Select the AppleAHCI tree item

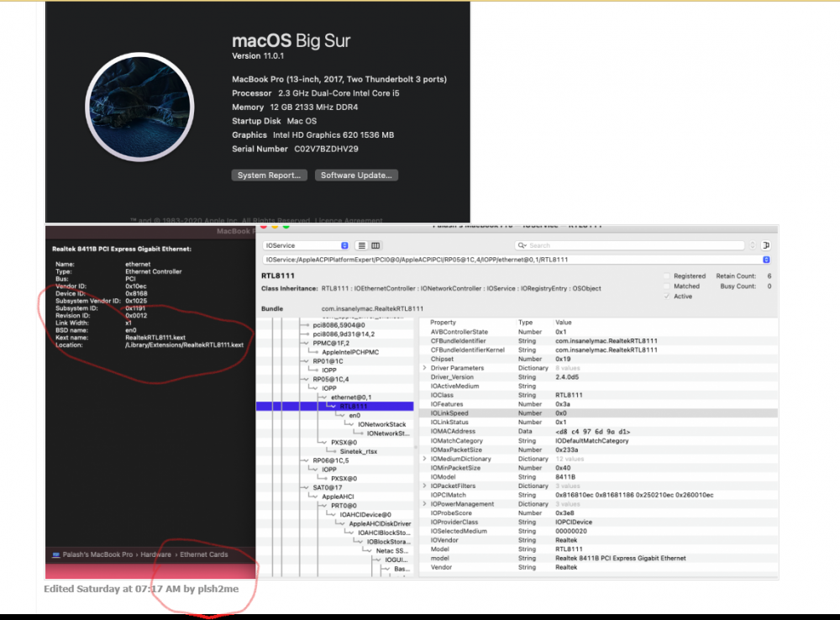(338, 497)
